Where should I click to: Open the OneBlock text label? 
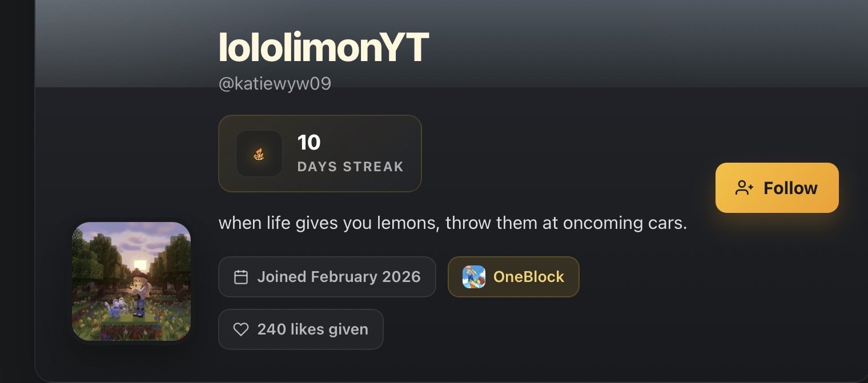528,277
